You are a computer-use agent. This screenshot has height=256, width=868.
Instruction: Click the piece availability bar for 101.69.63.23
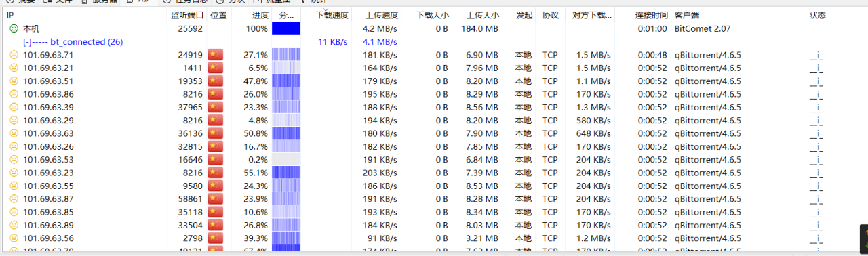(x=286, y=173)
